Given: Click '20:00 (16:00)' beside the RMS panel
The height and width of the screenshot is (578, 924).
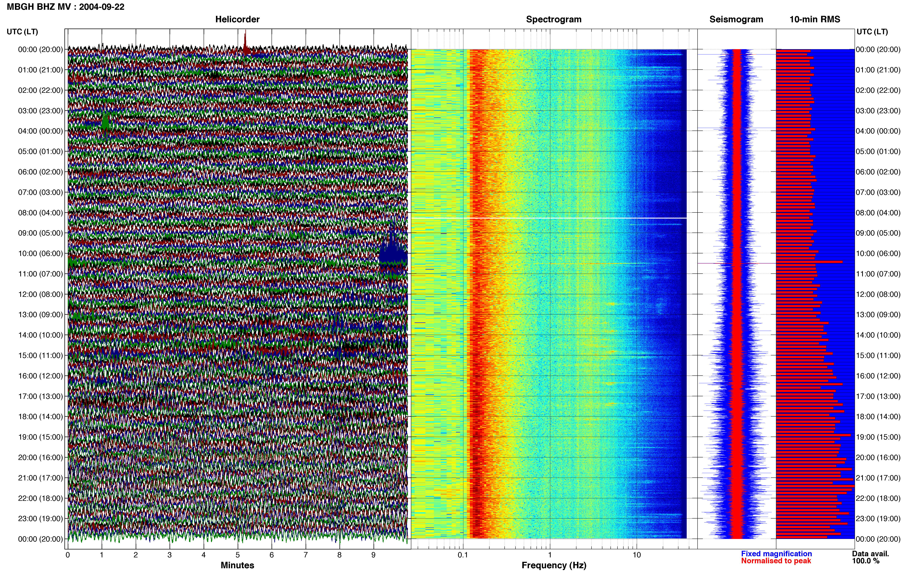Looking at the screenshot, I should [878, 458].
